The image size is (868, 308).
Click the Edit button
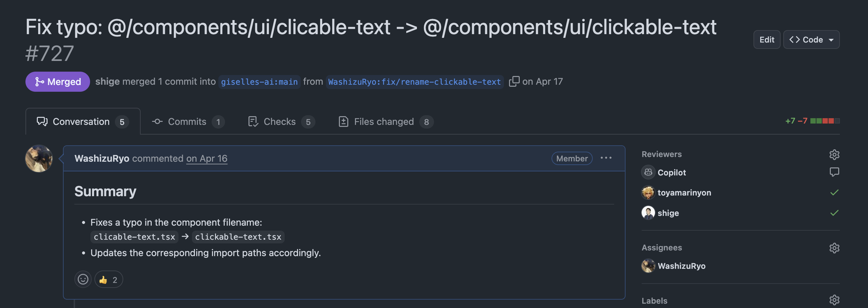click(767, 40)
